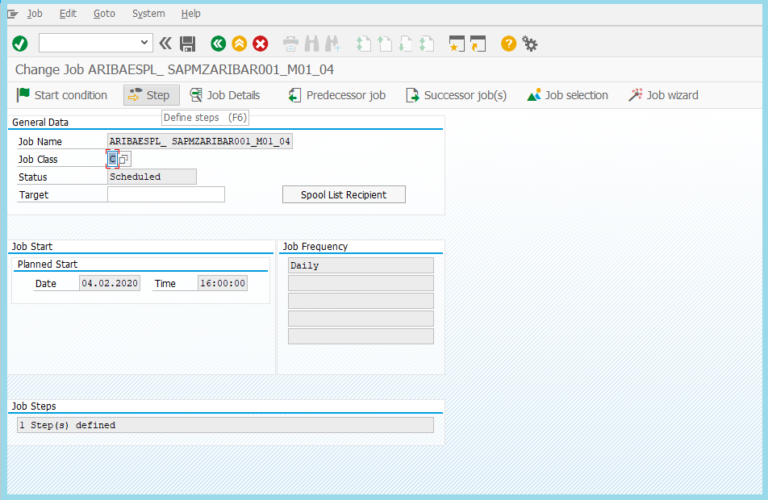Click the 'Job Frequency' heading
768x500 pixels.
pyautogui.click(x=315, y=246)
